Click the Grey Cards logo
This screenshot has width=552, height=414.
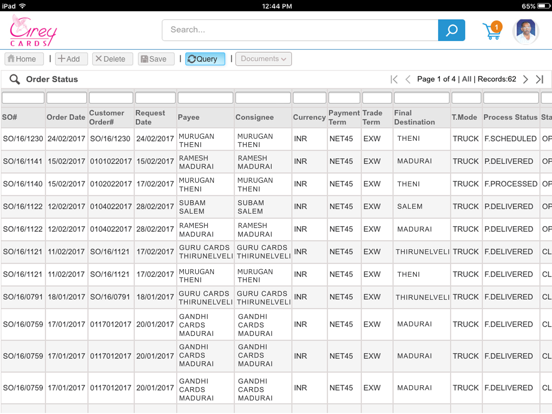(33, 31)
